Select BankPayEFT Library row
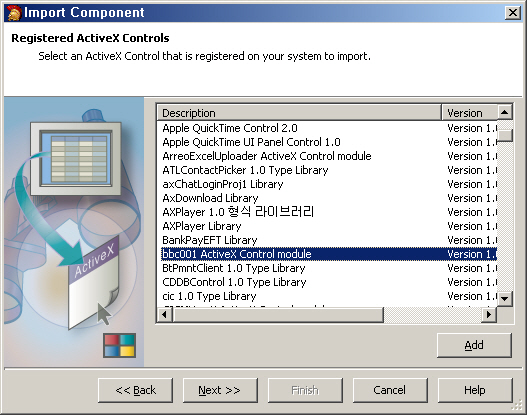 (x=329, y=240)
